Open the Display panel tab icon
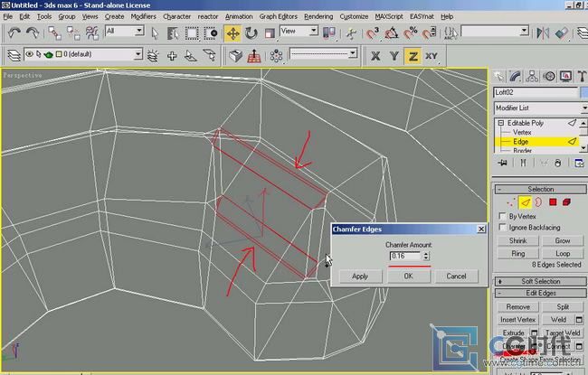The image size is (588, 375). [x=566, y=77]
